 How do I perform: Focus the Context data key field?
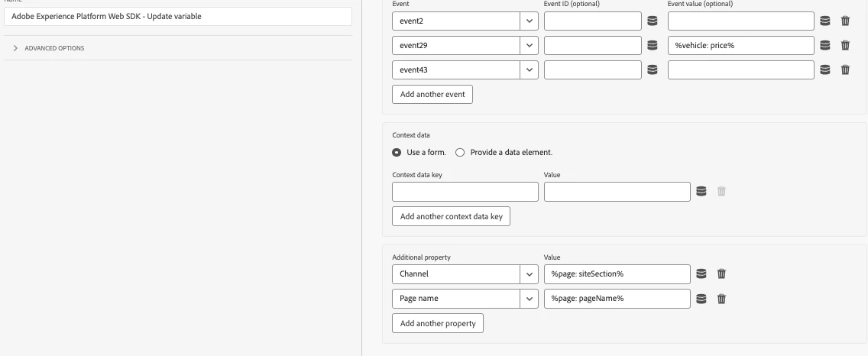[465, 192]
